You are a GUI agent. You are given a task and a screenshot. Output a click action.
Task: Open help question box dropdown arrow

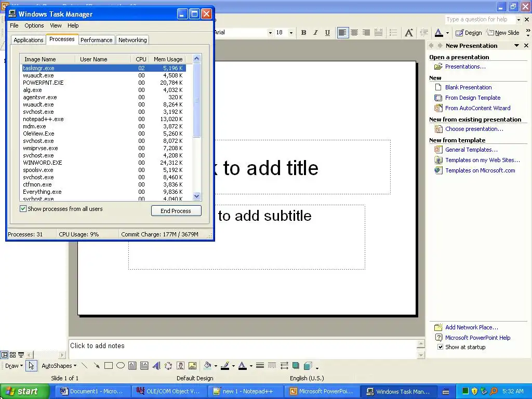[518, 20]
